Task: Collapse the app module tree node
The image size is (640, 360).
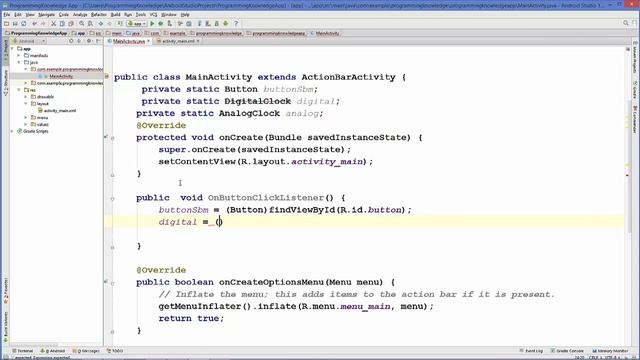Action: [x=12, y=49]
